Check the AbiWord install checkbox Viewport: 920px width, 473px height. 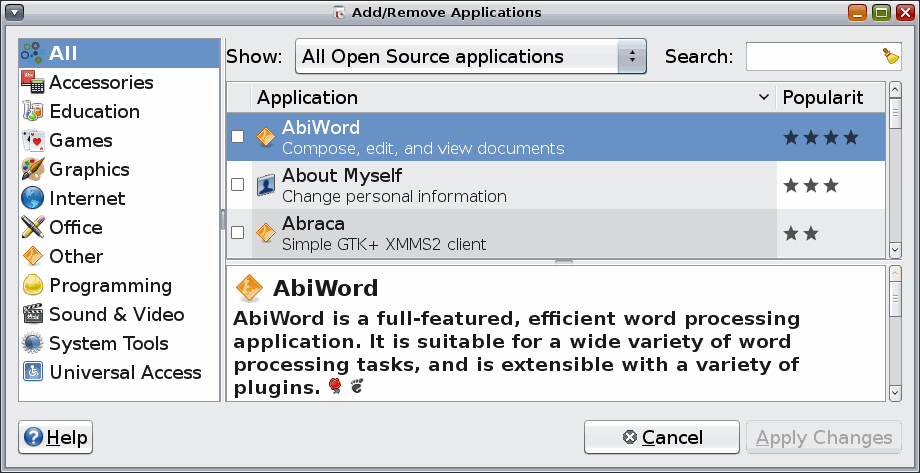point(238,137)
